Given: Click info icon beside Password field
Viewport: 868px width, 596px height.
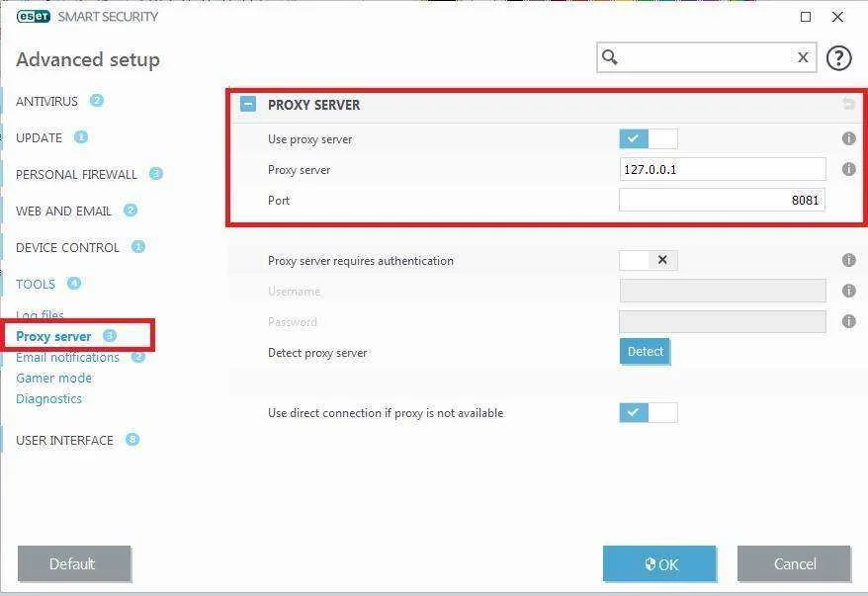Looking at the screenshot, I should tap(848, 321).
